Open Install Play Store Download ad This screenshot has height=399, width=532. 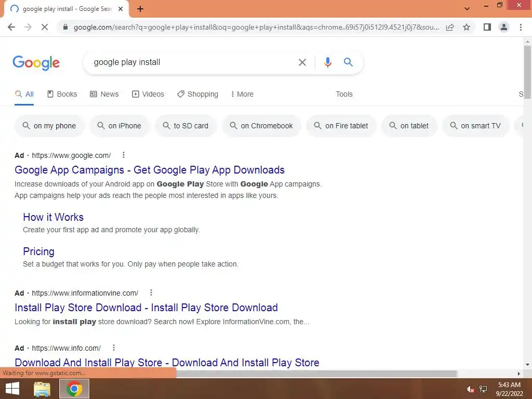point(146,308)
